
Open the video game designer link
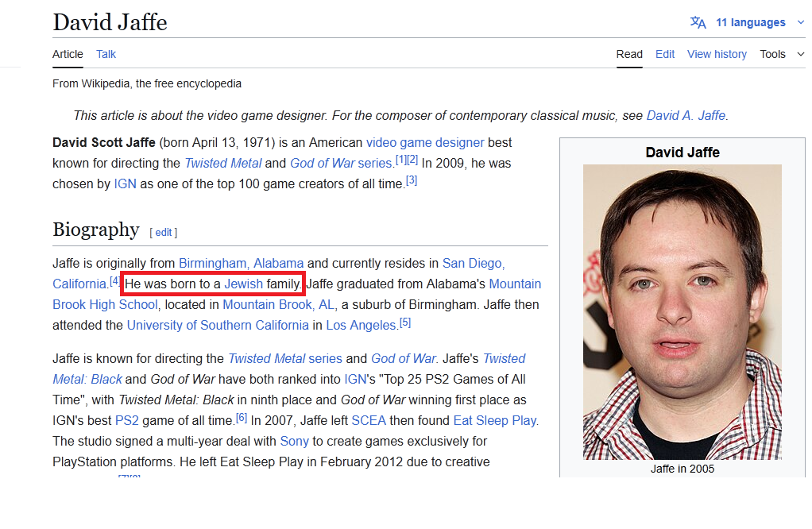point(425,142)
